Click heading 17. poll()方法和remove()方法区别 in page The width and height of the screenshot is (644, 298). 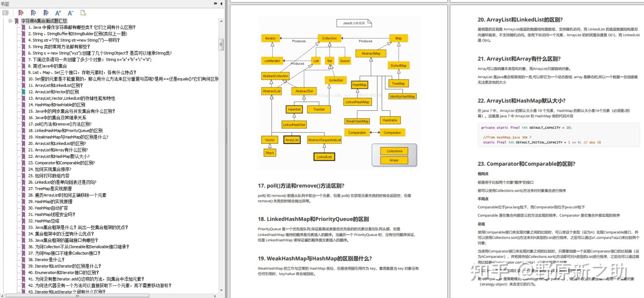click(301, 185)
